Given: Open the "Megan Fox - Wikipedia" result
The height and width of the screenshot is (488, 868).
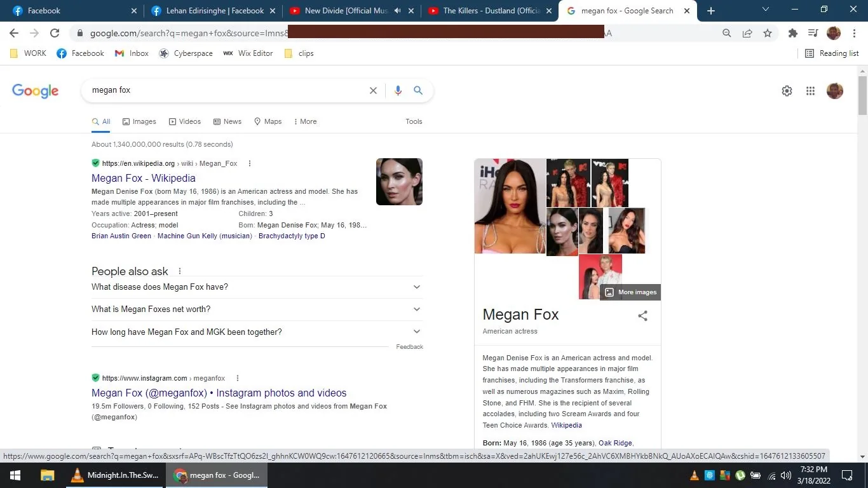Looking at the screenshot, I should (x=144, y=179).
